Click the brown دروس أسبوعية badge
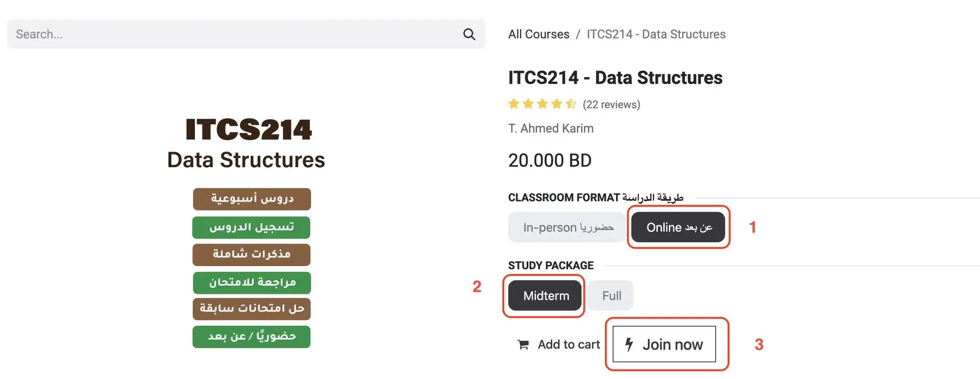The height and width of the screenshot is (379, 980). [x=252, y=199]
